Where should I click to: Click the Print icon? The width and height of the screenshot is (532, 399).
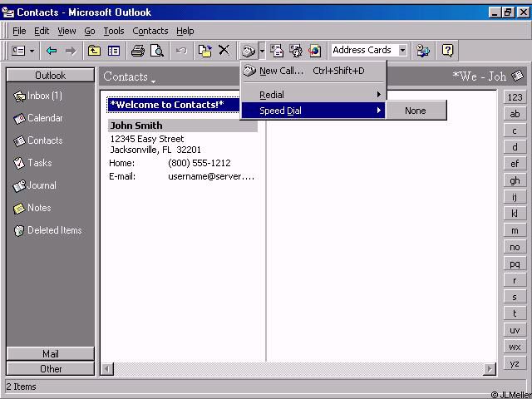point(138,51)
